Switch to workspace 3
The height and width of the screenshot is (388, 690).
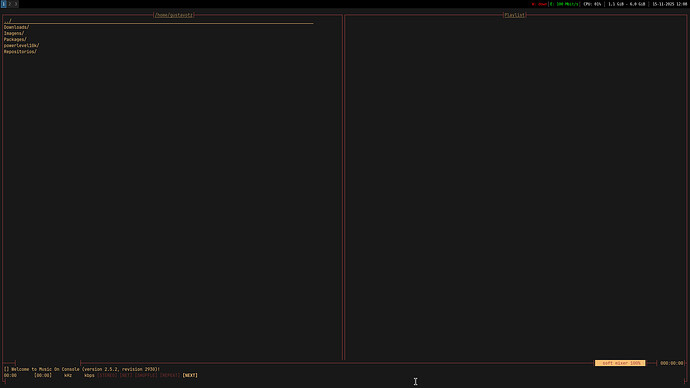pyautogui.click(x=16, y=4)
